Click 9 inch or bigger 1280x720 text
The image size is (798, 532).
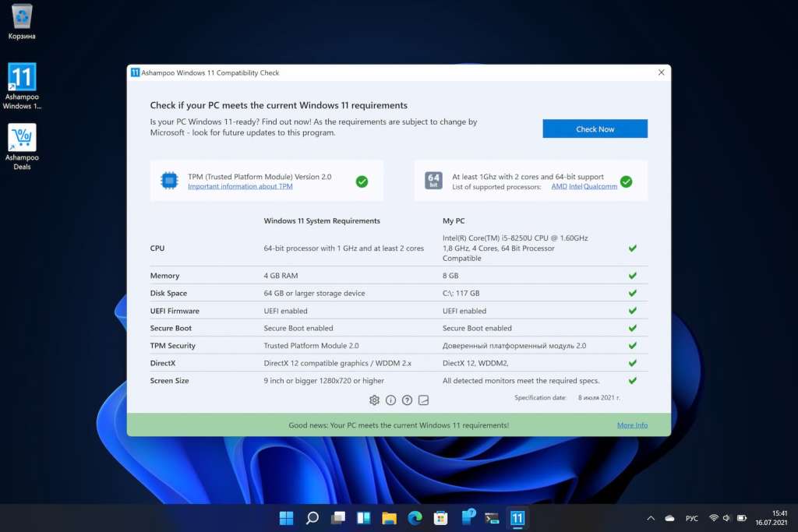click(323, 380)
